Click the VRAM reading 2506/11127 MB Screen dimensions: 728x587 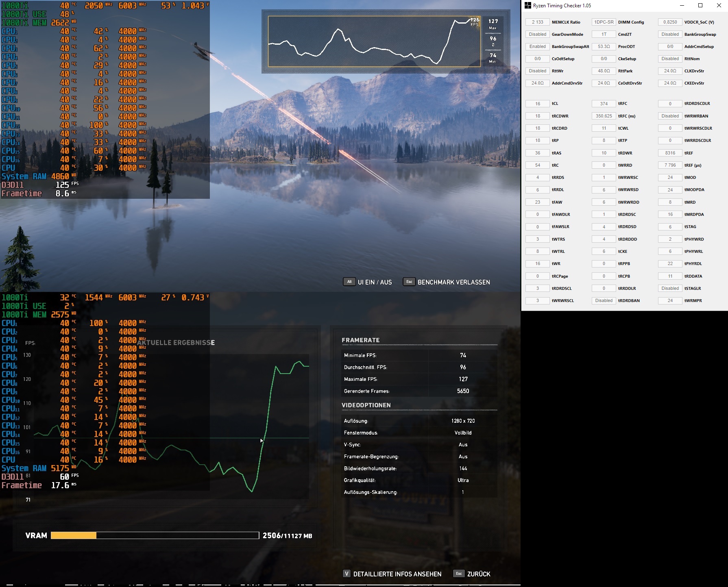[x=287, y=535]
